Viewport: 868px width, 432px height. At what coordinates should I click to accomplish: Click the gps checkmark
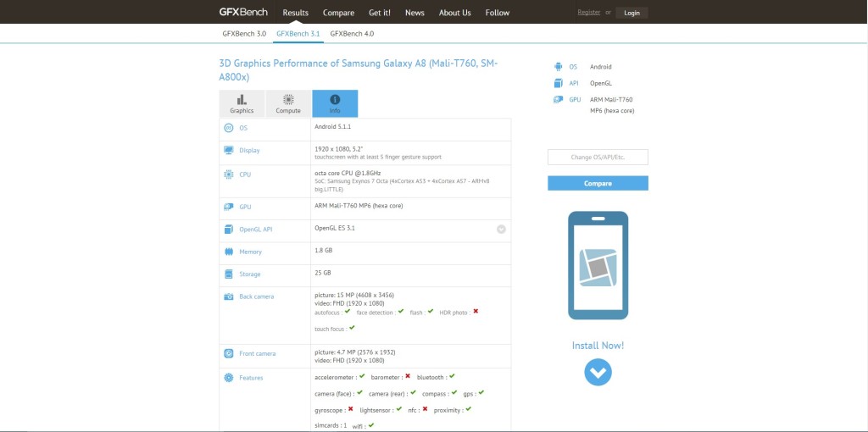[481, 393]
